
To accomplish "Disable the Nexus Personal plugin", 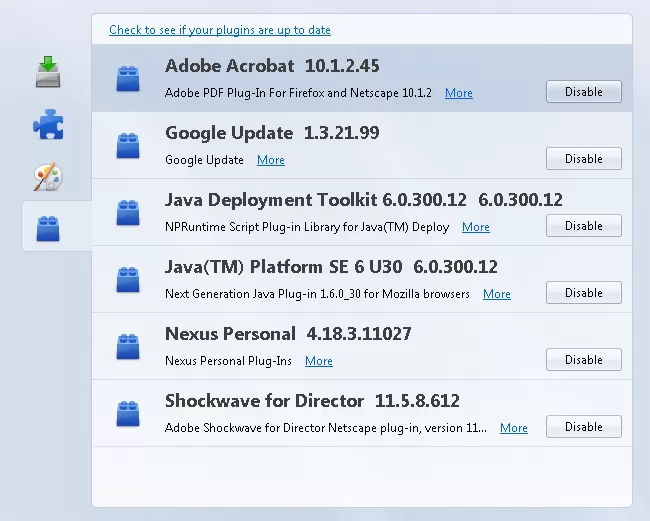I will 583,360.
